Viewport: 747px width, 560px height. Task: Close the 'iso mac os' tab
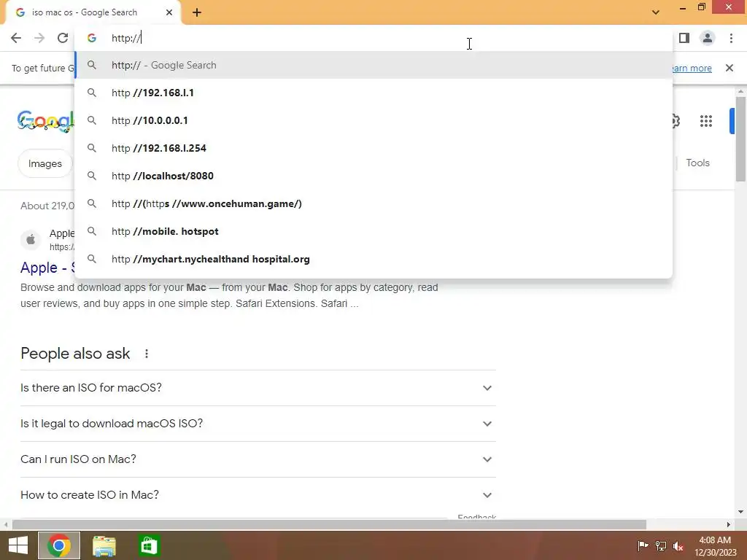pos(169,12)
